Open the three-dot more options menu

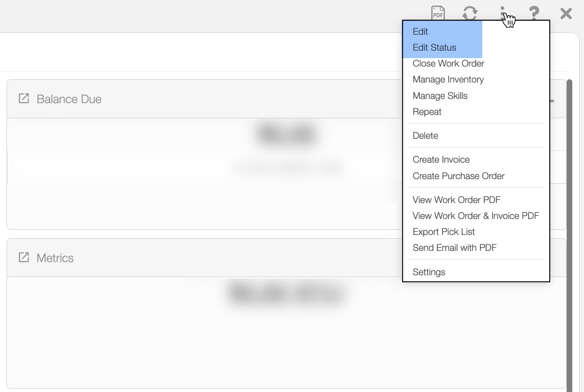coord(502,13)
